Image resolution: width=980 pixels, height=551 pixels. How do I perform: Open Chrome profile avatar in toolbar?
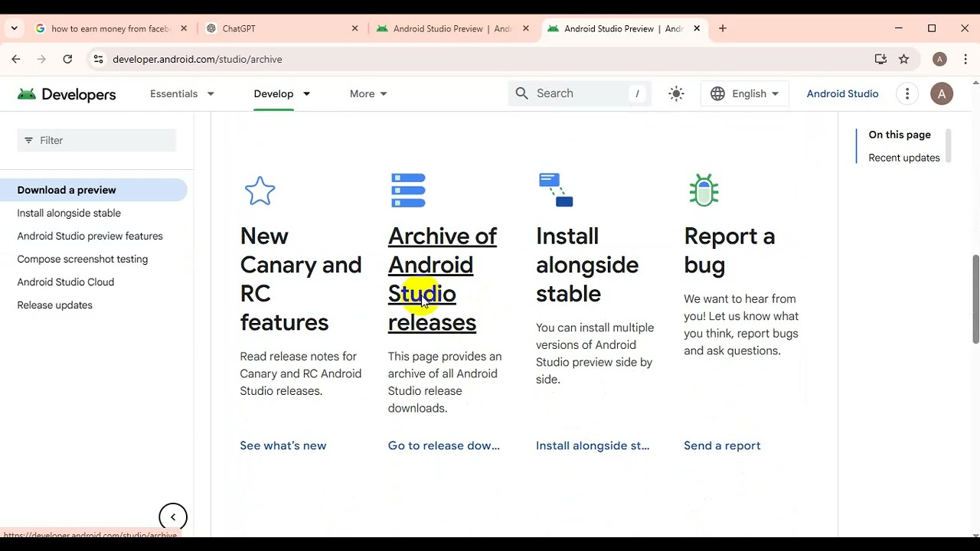[x=939, y=59]
